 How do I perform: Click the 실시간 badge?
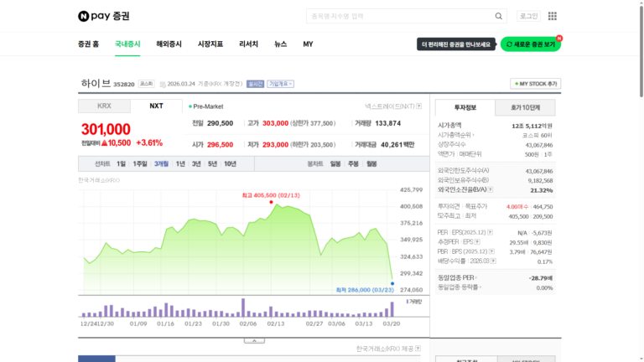coord(255,84)
